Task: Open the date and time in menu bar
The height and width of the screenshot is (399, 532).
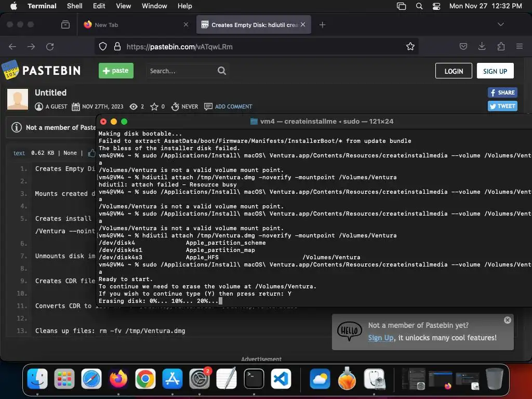Action: pos(486,6)
